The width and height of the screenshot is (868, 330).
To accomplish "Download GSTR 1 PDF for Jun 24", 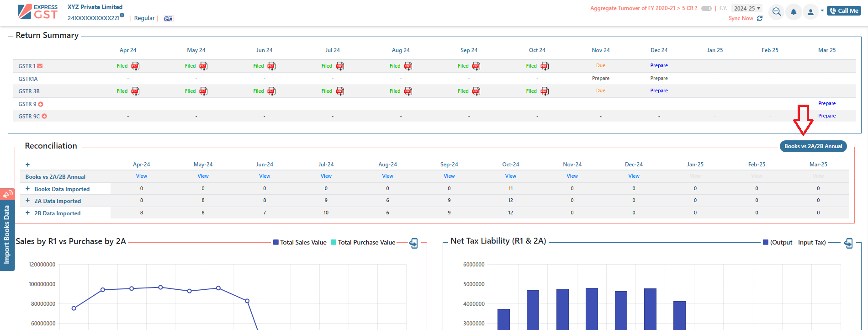I will pos(271,66).
